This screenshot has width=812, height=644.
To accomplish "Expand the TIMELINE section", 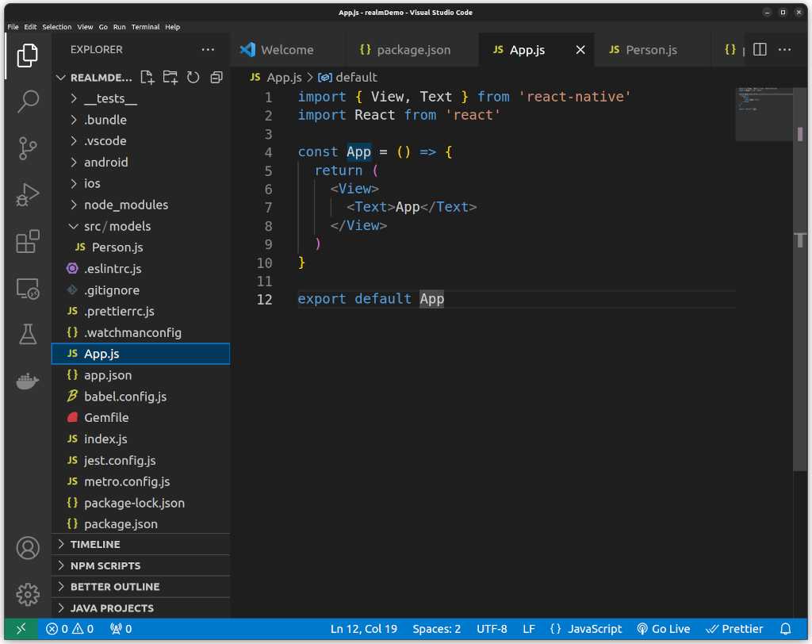I will tap(141, 545).
